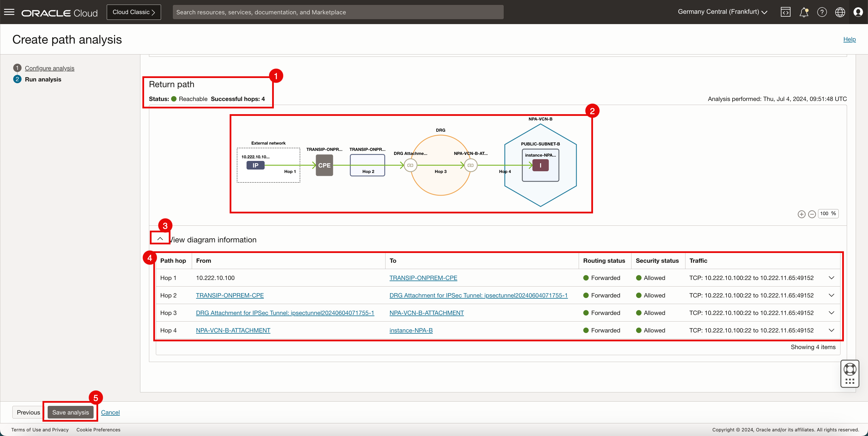Viewport: 868px width, 436px height.
Task: Go to the Configure analysis step
Action: point(50,68)
